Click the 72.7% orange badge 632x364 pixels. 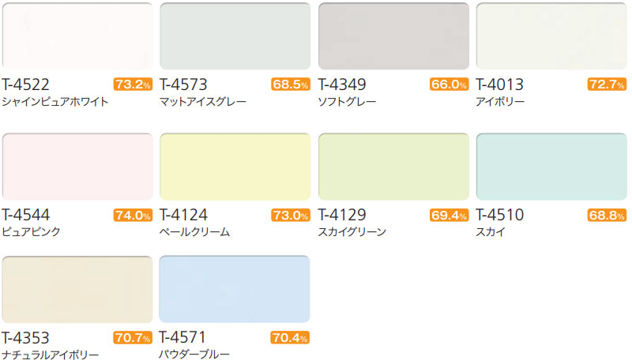[x=607, y=84]
